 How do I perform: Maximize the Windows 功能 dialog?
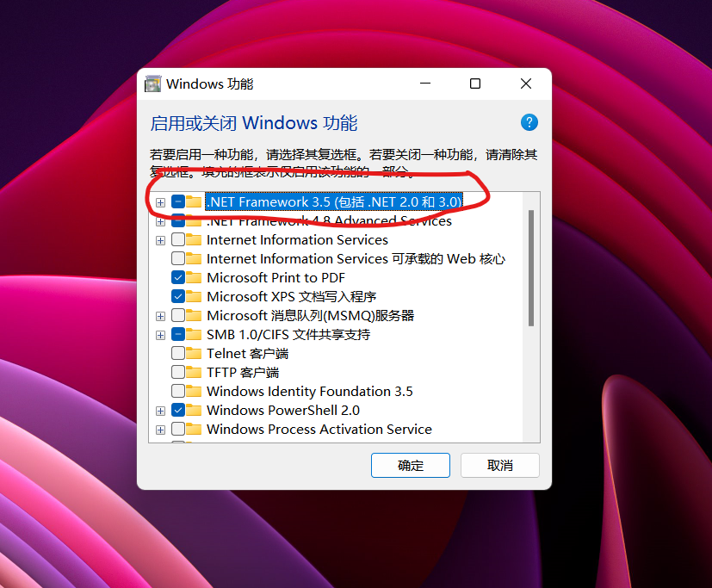click(x=475, y=84)
